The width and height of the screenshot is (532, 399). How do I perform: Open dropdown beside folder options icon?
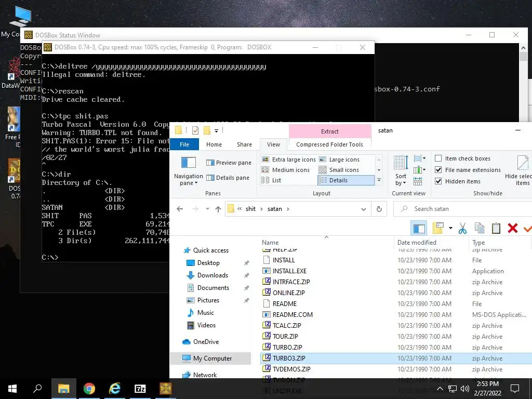[x=450, y=229]
